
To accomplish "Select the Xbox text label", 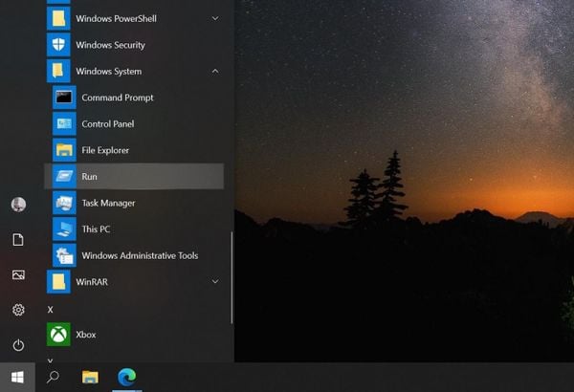I will pyautogui.click(x=86, y=335).
